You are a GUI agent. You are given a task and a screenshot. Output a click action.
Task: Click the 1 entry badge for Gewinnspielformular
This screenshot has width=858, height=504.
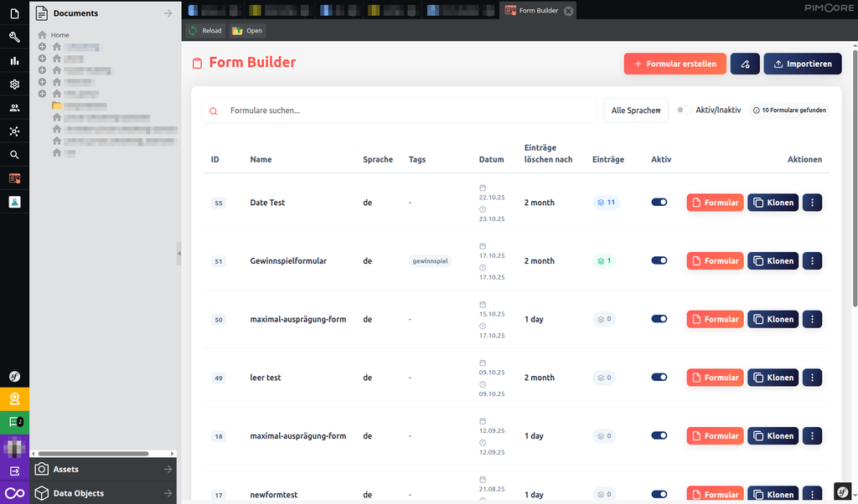click(604, 260)
